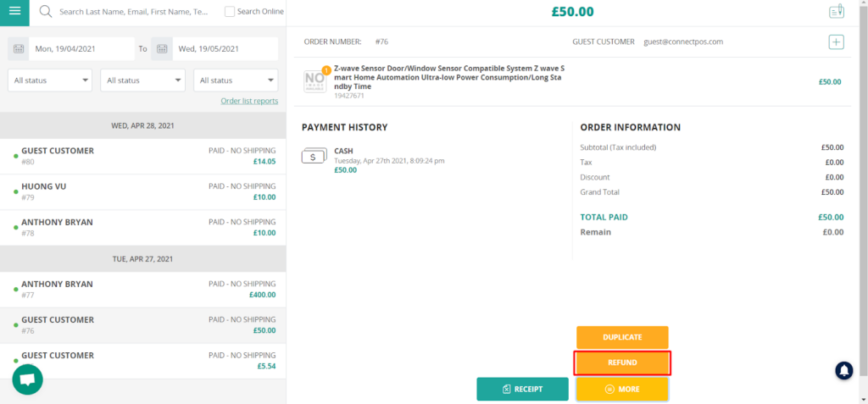Expand the second All status dropdown
This screenshot has height=404, width=868.
click(142, 80)
